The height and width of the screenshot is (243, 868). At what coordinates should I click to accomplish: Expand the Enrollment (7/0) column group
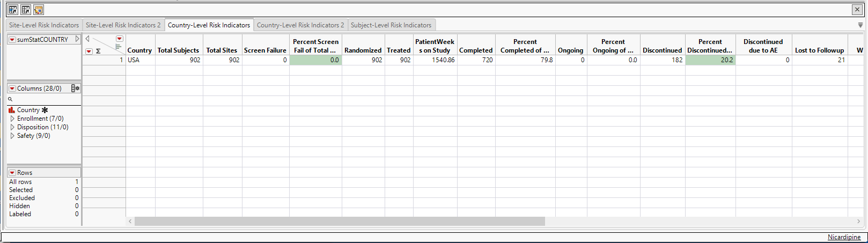click(x=12, y=119)
